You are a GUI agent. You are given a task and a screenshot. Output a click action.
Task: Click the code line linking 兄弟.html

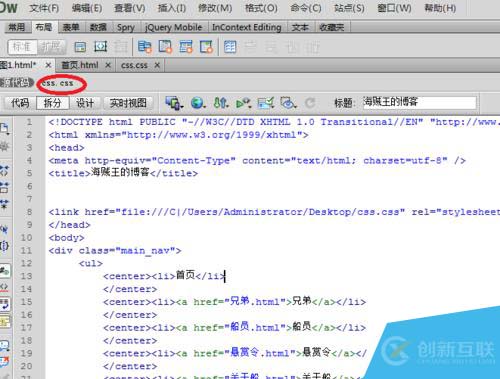234,302
